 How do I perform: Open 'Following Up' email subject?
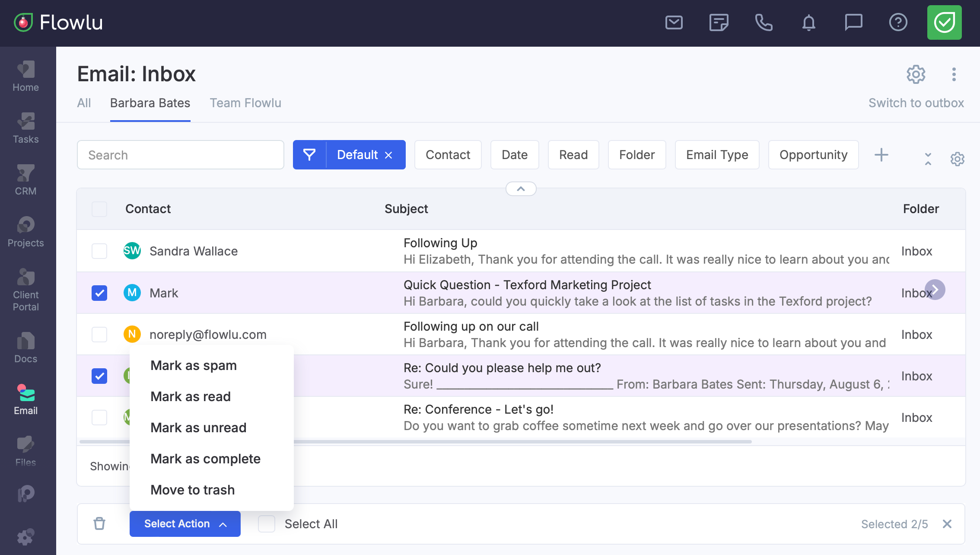(x=440, y=243)
